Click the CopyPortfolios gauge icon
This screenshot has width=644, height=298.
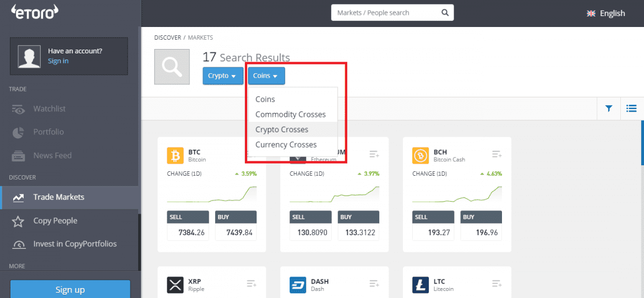coord(18,245)
